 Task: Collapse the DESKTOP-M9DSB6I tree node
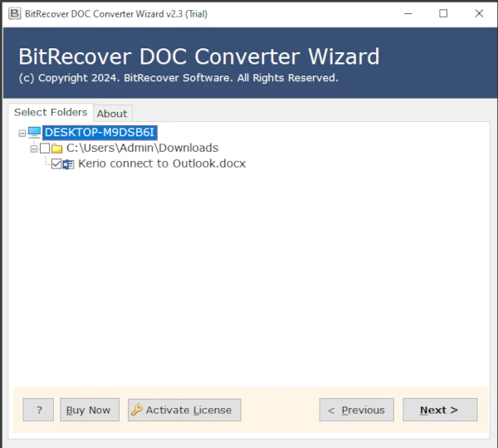click(22, 133)
